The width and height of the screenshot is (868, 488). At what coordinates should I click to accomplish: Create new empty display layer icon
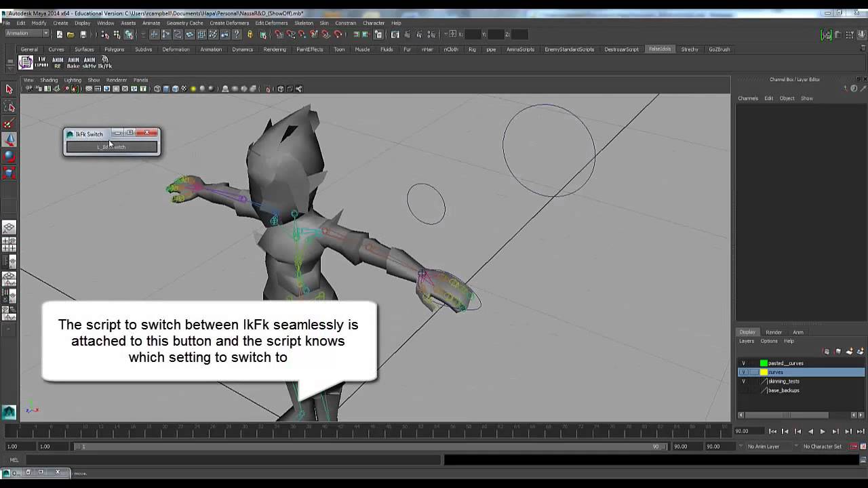click(849, 351)
